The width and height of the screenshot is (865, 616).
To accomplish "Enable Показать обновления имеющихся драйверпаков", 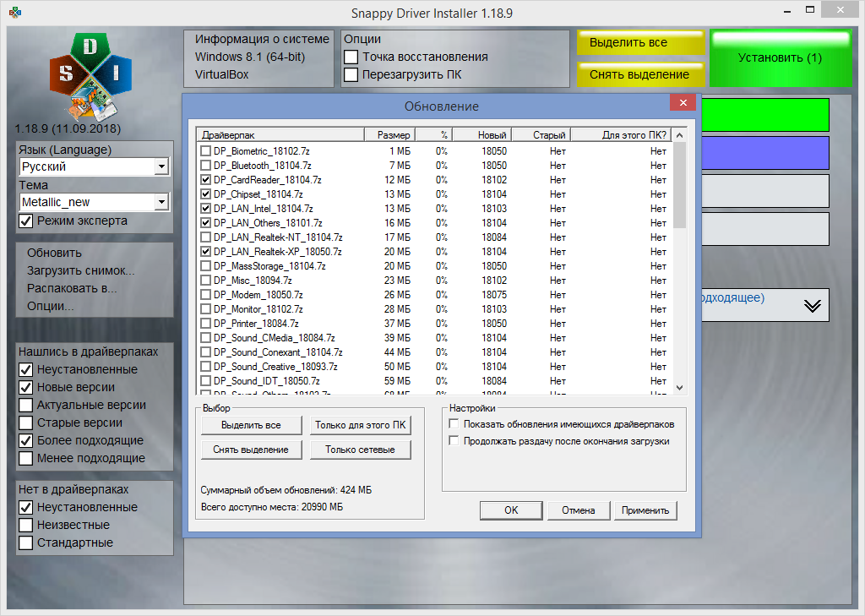I will pyautogui.click(x=454, y=424).
